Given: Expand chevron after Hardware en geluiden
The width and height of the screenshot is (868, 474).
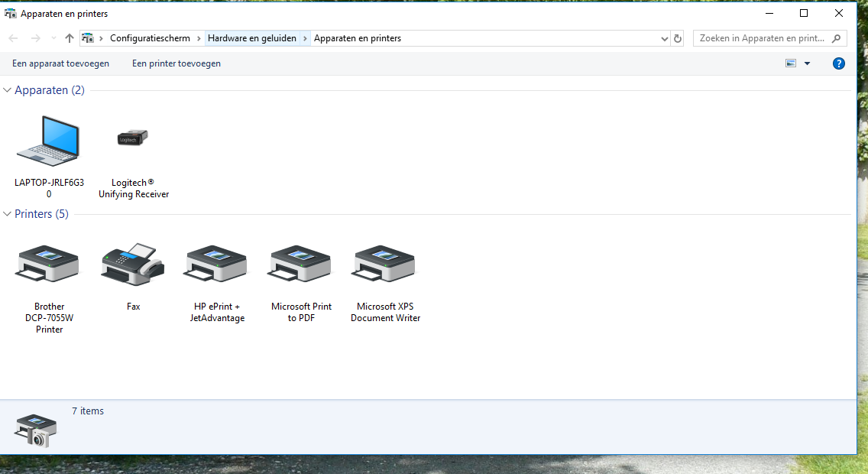Looking at the screenshot, I should click(x=305, y=38).
